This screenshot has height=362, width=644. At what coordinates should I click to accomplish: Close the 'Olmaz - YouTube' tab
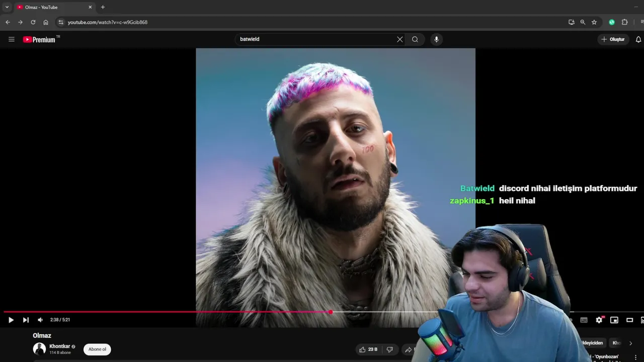point(90,7)
